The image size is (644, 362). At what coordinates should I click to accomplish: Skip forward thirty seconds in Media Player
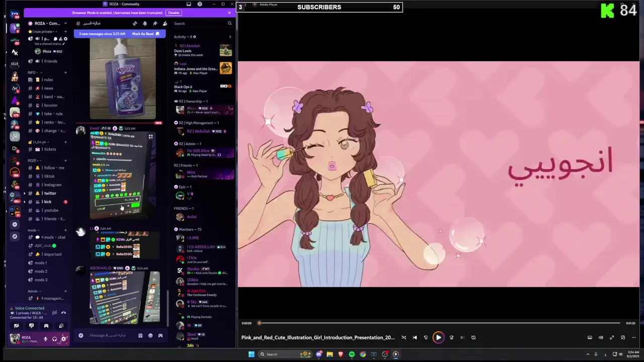coord(451,337)
